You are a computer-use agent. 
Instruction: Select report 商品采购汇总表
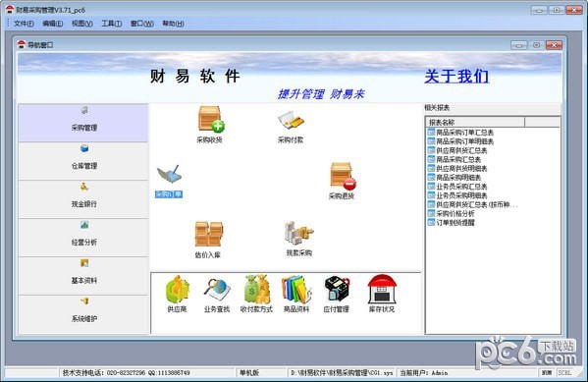[x=454, y=159]
